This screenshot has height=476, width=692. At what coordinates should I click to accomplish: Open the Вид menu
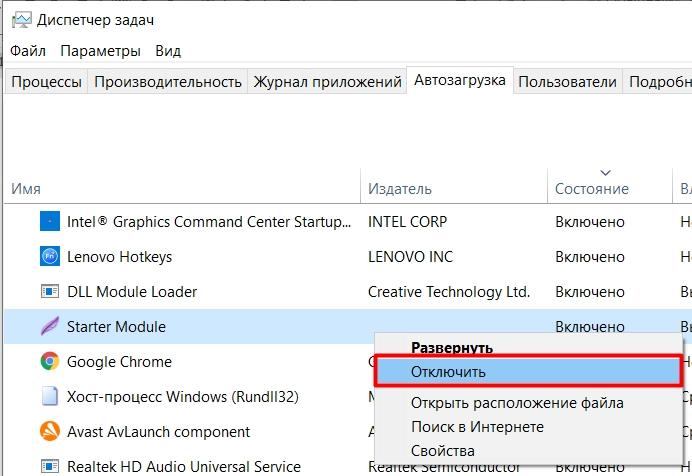pos(168,51)
